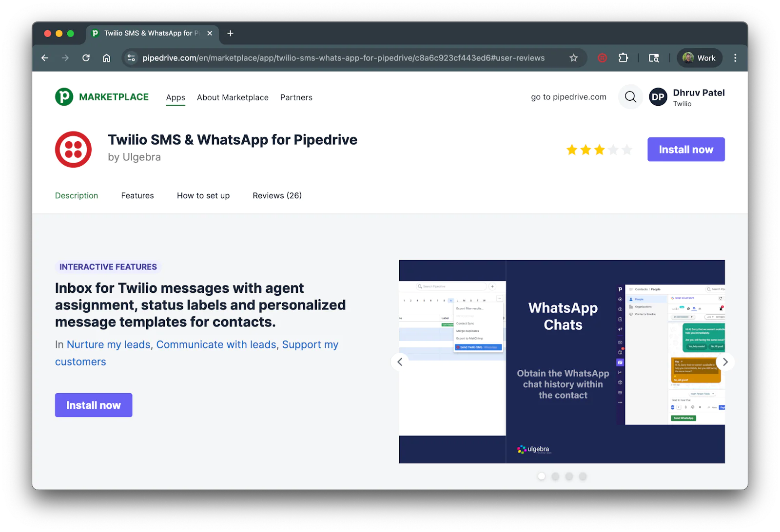
Task: Go back a slide with the previous arrow
Action: pos(399,361)
